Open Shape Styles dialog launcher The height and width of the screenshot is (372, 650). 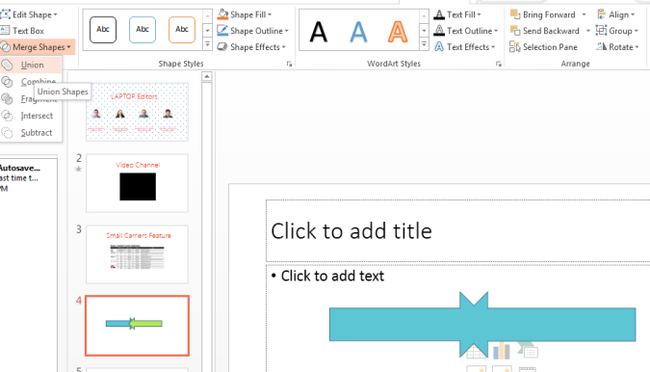click(289, 64)
